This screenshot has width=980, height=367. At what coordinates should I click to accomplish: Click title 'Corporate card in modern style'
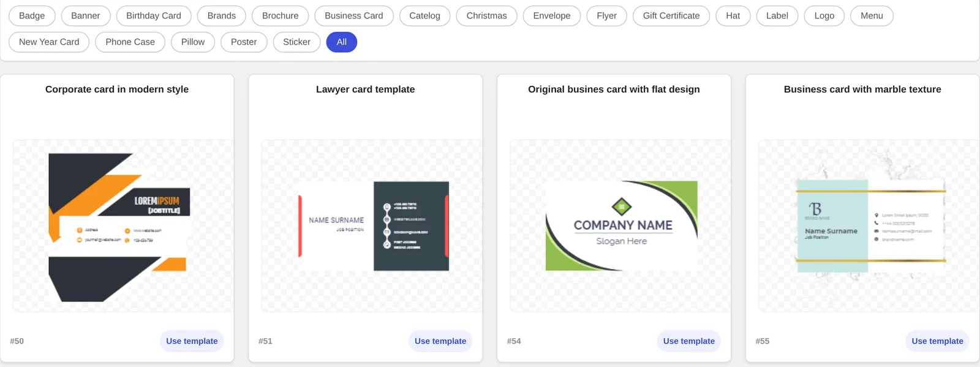117,89
